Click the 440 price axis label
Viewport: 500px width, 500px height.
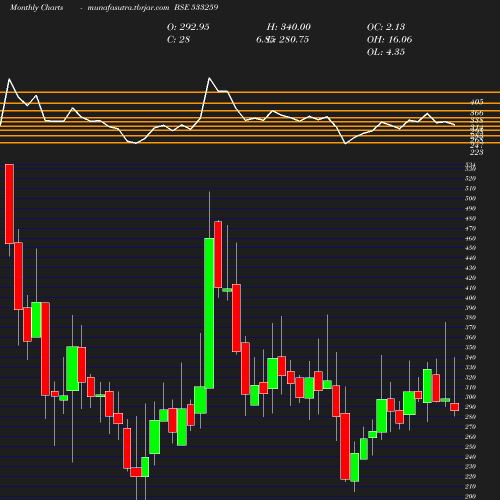click(470, 258)
